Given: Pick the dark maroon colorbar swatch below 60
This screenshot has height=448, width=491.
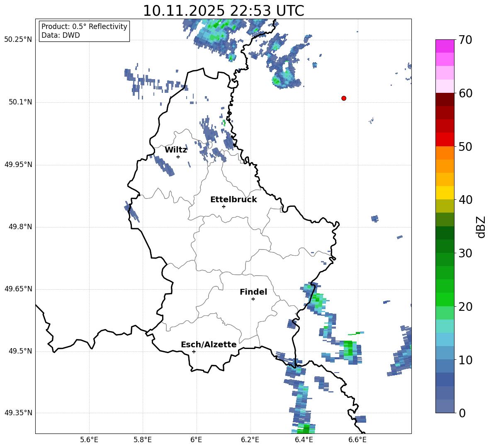Looking at the screenshot, I should tap(445, 99).
